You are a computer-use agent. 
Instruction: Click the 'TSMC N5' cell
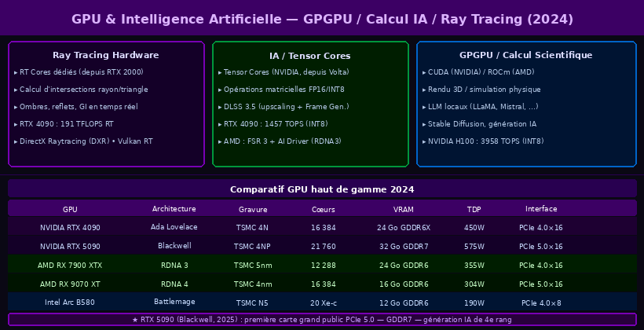[252, 303]
